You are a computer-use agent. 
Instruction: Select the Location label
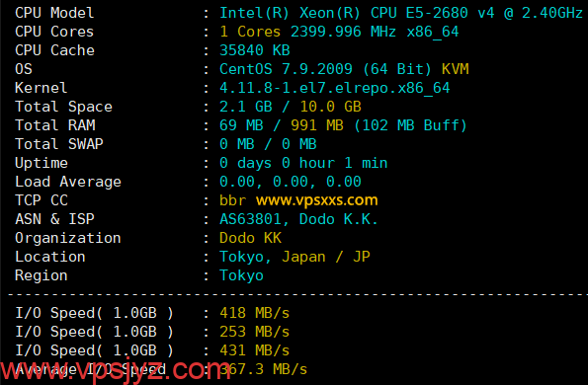[x=50, y=257]
